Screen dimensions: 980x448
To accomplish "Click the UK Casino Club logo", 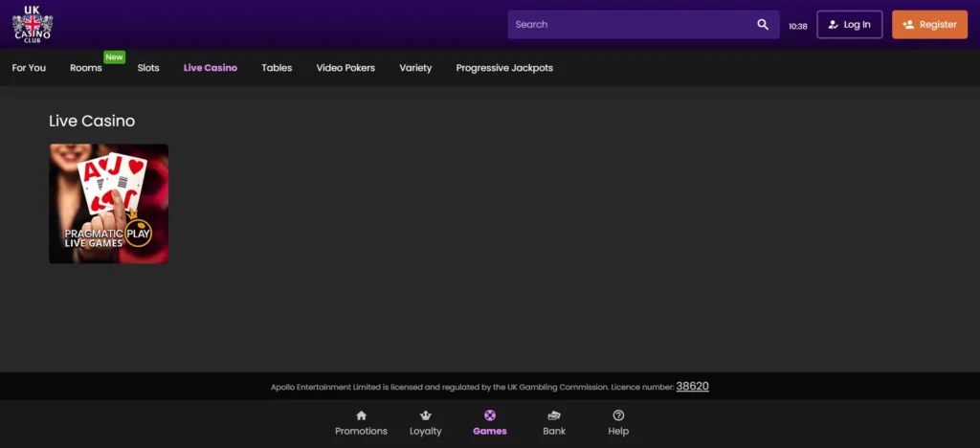I will click(33, 24).
